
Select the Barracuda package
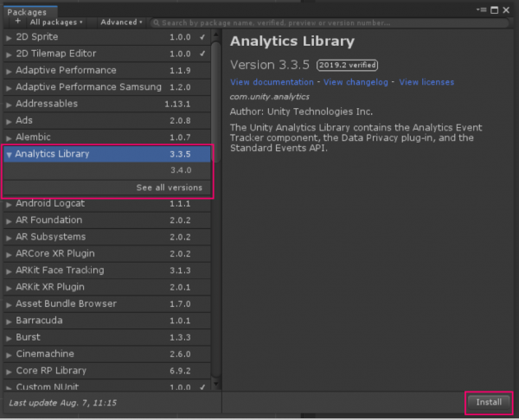point(107,321)
